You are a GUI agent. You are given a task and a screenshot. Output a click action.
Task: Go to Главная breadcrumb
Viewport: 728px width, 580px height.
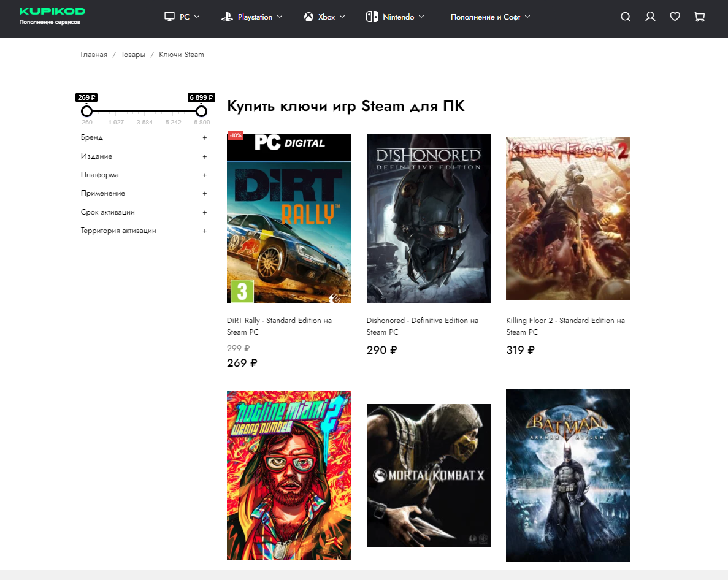94,55
